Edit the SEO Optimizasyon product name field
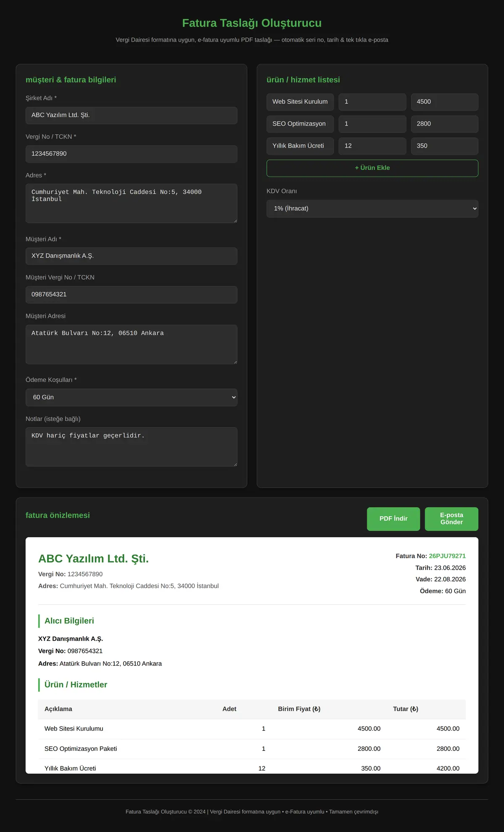This screenshot has width=504, height=832. click(300, 124)
